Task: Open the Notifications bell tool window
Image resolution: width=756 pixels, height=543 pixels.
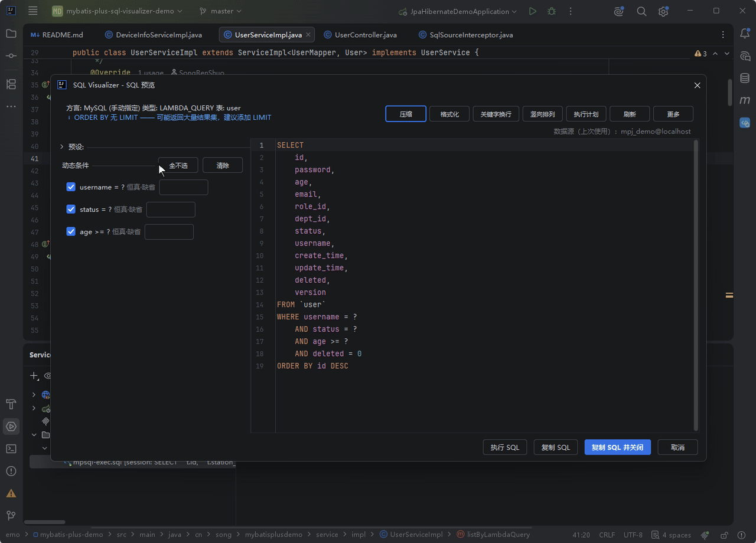Action: pos(745,34)
